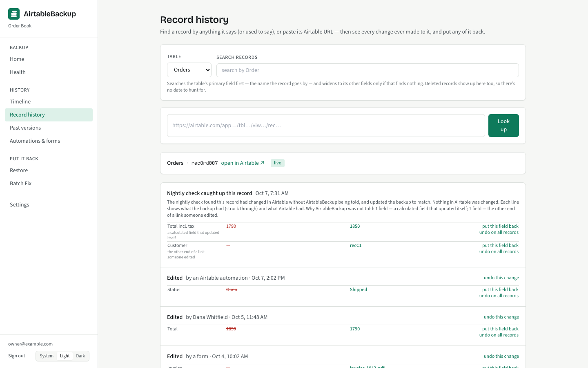Viewport: 588px width, 368px height.
Task: Put Total incl. tax field back
Action: click(x=500, y=226)
